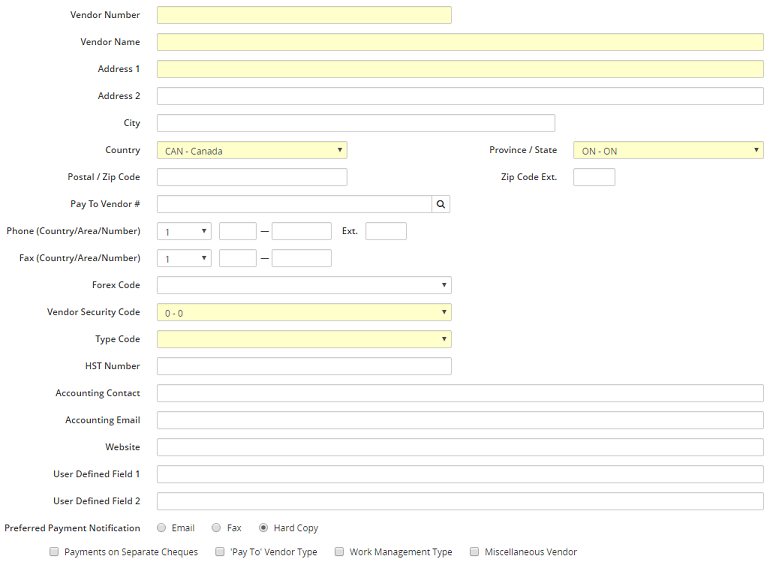Select the HST Number input field
770x562 pixels.
click(x=304, y=366)
